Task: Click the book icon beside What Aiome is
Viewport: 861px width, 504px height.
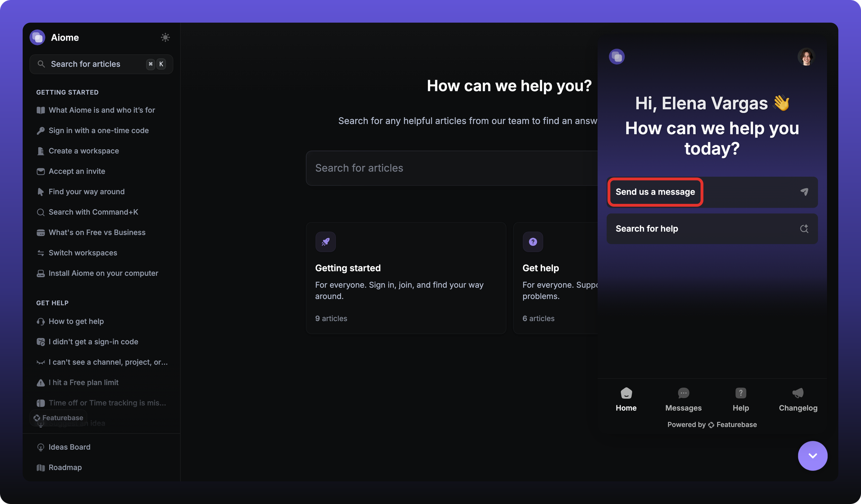Action: (41, 110)
